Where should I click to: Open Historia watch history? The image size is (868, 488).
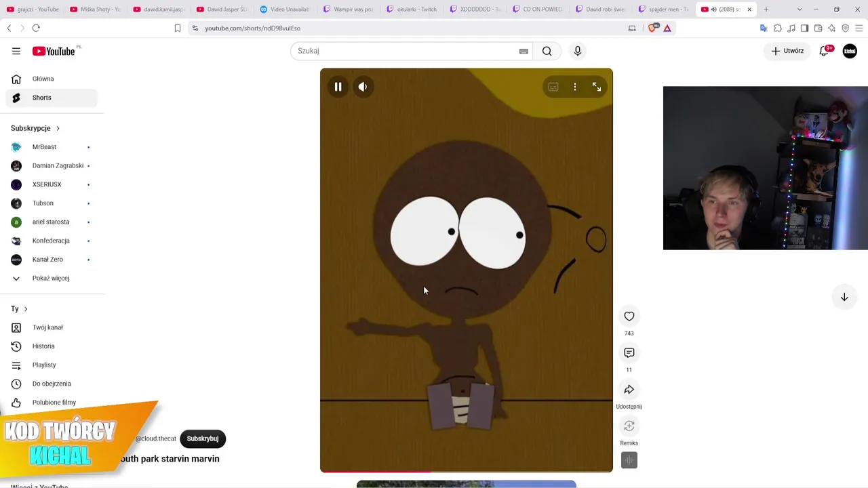click(x=51, y=346)
